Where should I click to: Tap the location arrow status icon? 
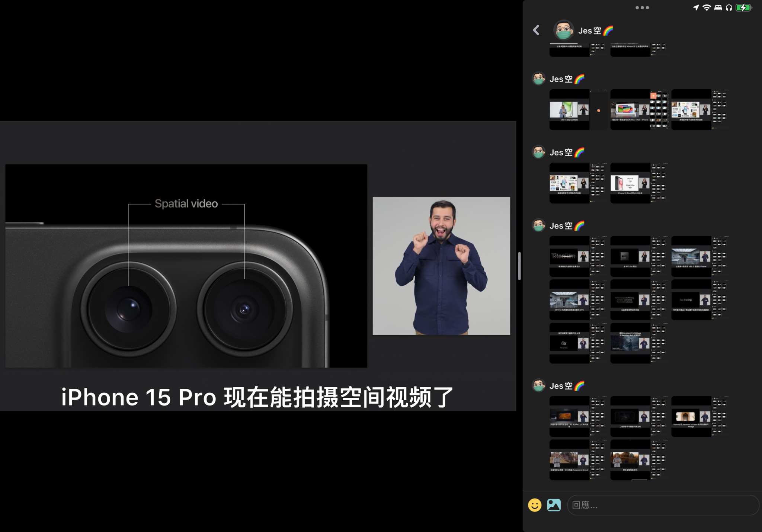[x=695, y=7]
